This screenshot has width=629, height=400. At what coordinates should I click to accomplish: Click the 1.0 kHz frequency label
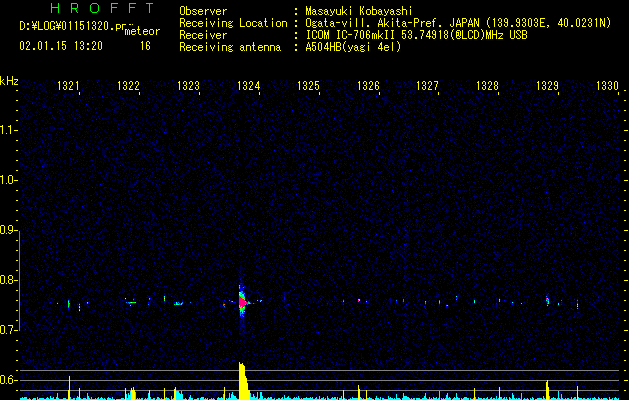8,180
